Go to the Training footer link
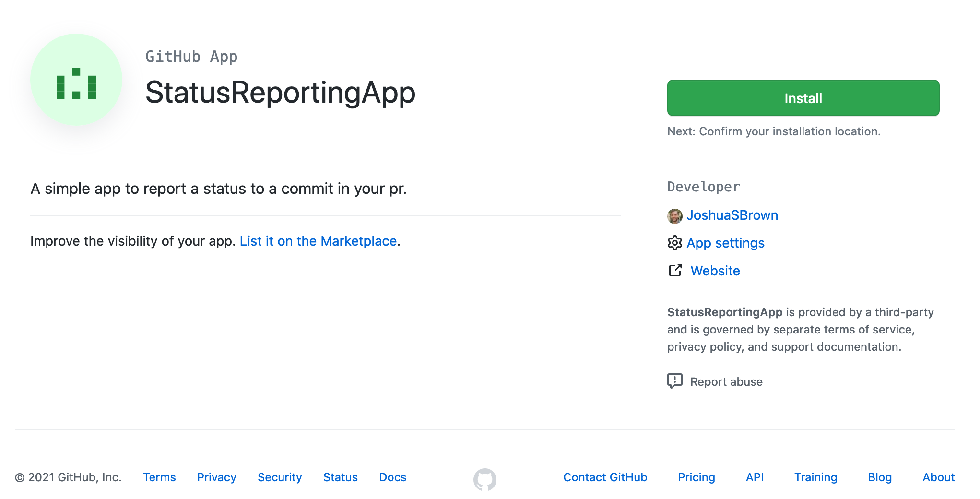The height and width of the screenshot is (499, 980). point(816,477)
